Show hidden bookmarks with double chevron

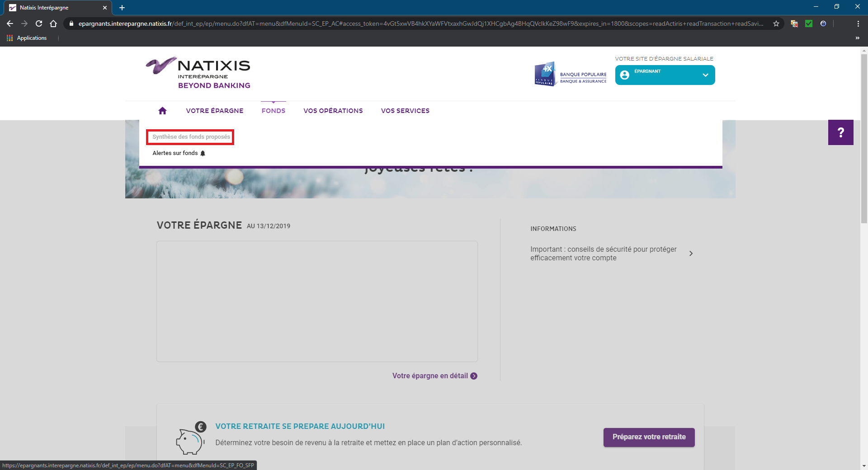[857, 38]
